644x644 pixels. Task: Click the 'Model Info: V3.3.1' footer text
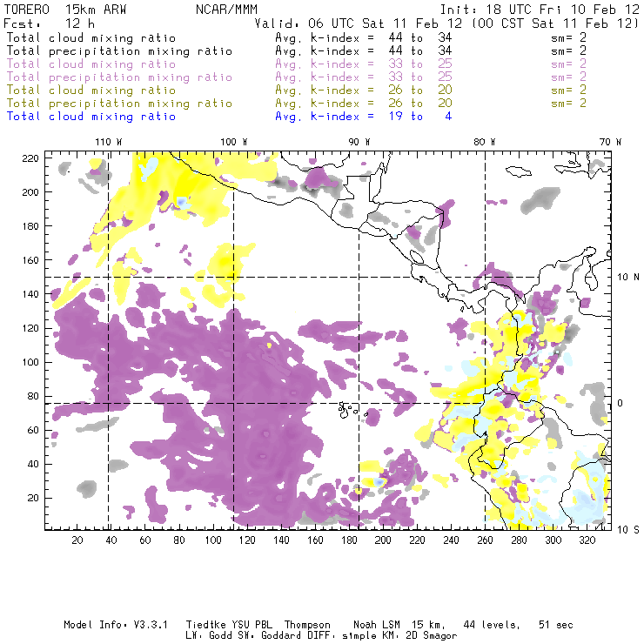point(116,625)
